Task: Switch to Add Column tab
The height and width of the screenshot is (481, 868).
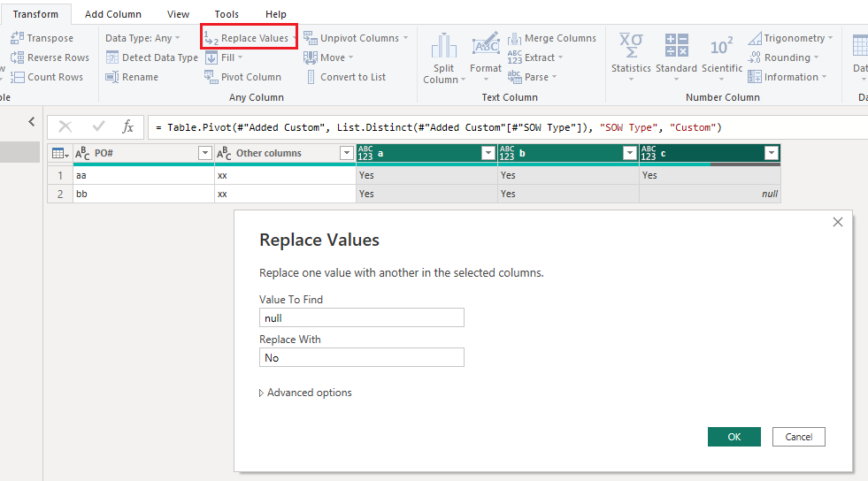Action: tap(113, 14)
